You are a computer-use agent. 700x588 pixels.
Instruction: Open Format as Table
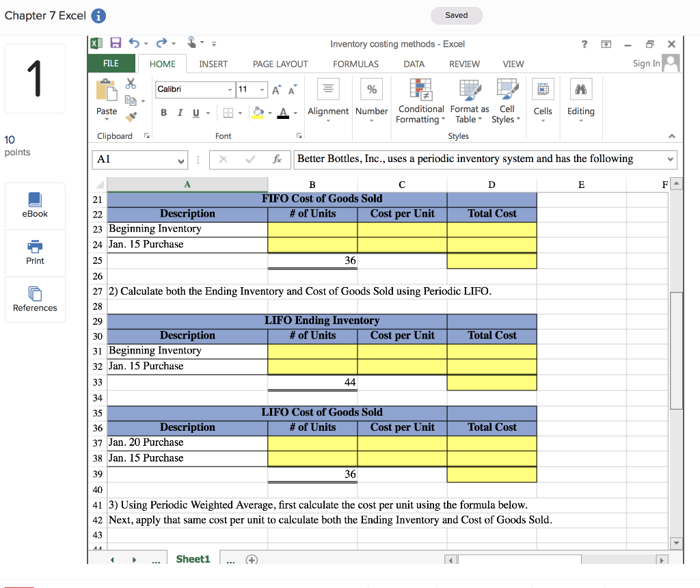tap(470, 101)
